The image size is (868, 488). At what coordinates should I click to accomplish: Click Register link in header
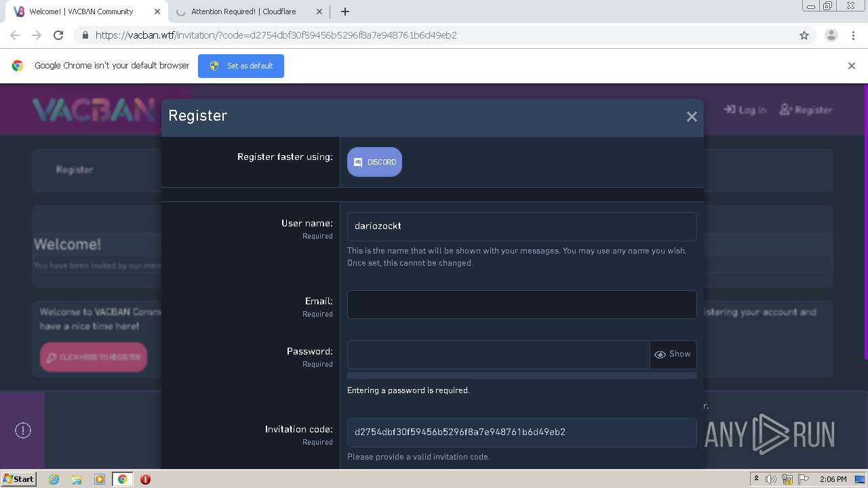[x=806, y=110]
